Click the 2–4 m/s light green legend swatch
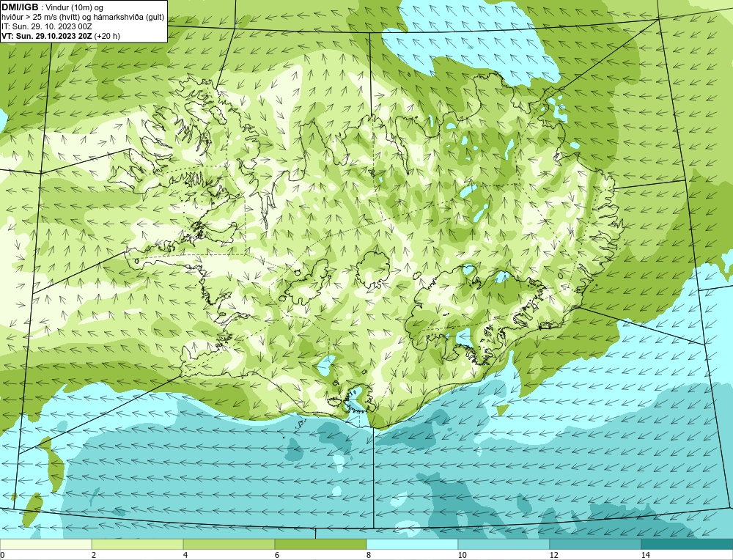Screen dimensions: 733x560 pyautogui.click(x=138, y=544)
